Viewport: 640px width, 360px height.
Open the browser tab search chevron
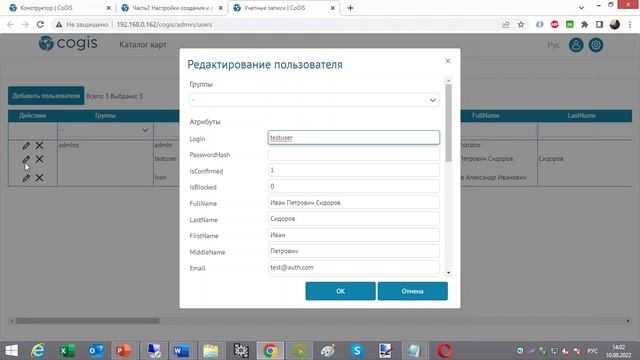pos(581,8)
